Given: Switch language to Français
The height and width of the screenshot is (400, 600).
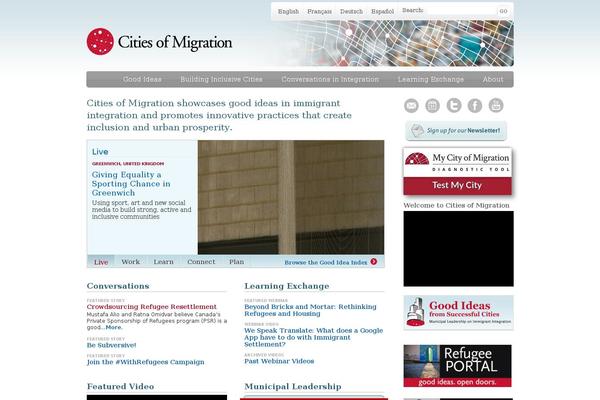Looking at the screenshot, I should pyautogui.click(x=320, y=11).
